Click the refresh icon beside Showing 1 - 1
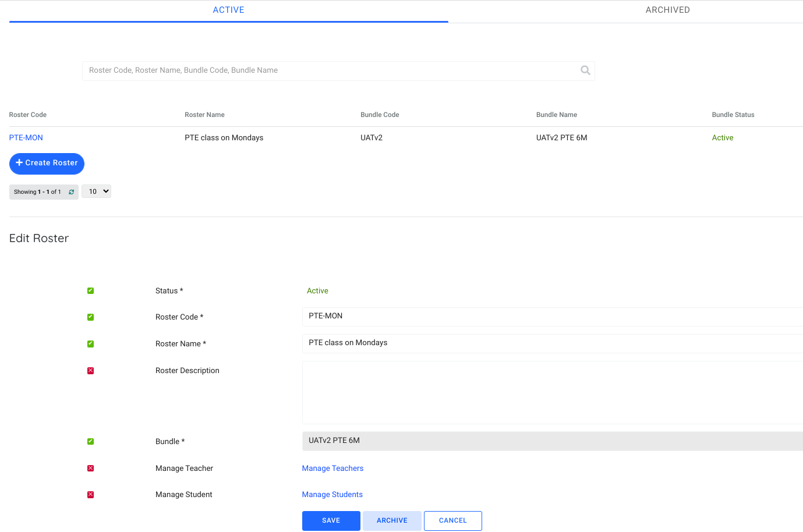803x532 pixels. tap(72, 192)
